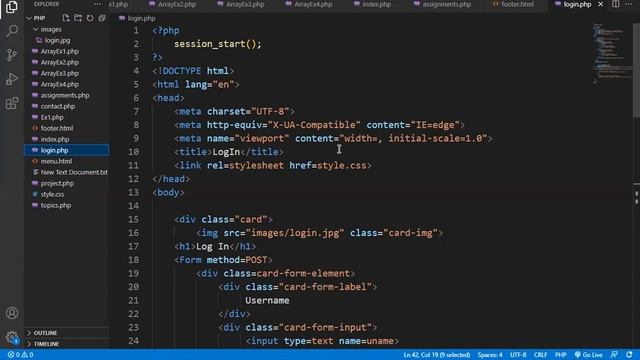The height and width of the screenshot is (360, 640).
Task: Start Go Live server from status bar
Action: tap(589, 355)
